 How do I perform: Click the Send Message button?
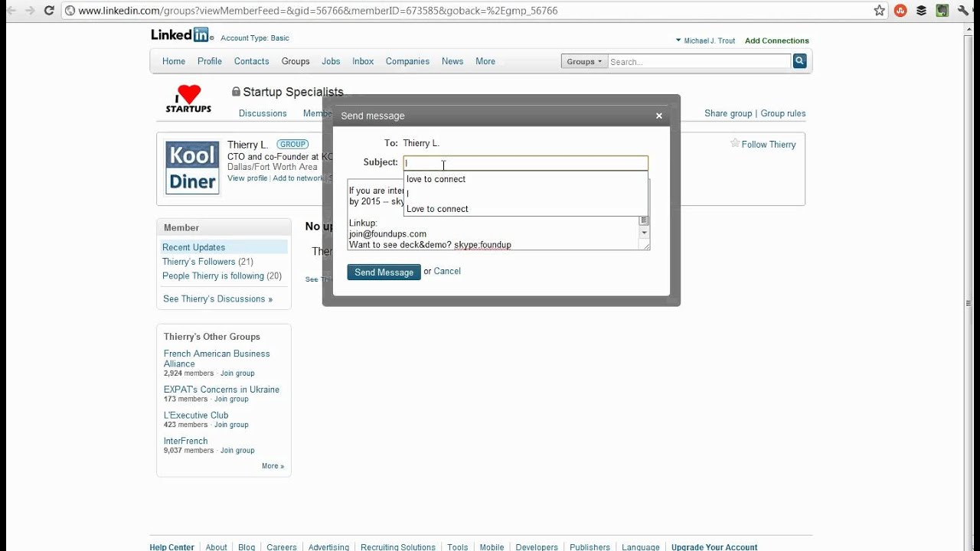coord(384,272)
